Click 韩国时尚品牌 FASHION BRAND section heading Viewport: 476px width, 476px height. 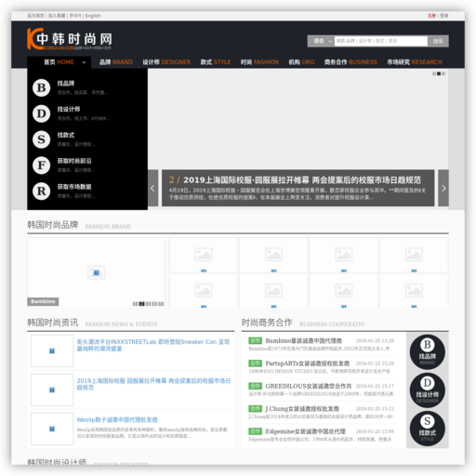click(x=79, y=225)
